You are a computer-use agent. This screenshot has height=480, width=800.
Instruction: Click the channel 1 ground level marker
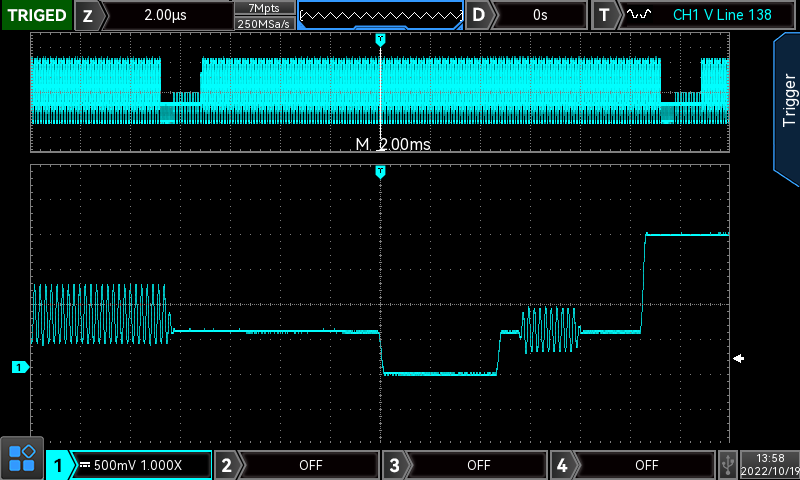tap(19, 368)
